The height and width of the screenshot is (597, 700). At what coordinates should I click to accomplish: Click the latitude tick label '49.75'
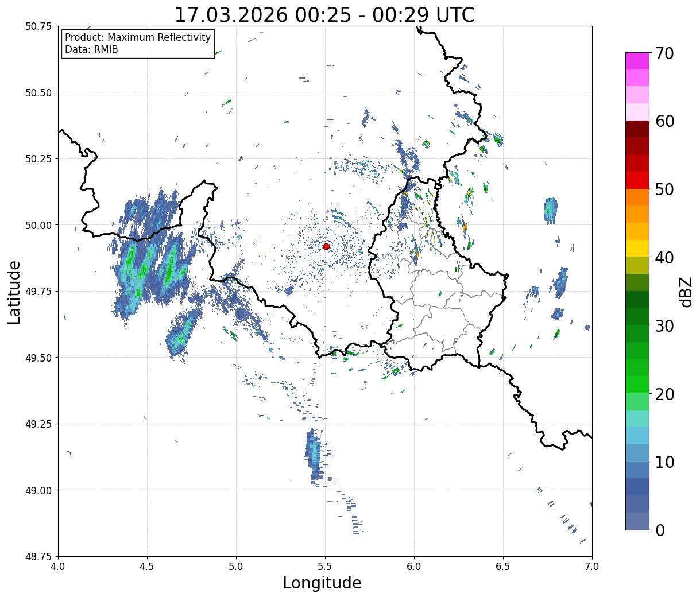pyautogui.click(x=38, y=292)
